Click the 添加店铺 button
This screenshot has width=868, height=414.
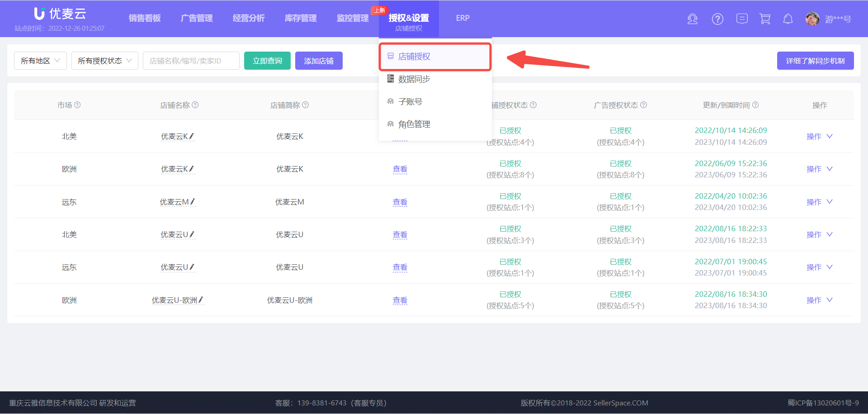click(319, 60)
